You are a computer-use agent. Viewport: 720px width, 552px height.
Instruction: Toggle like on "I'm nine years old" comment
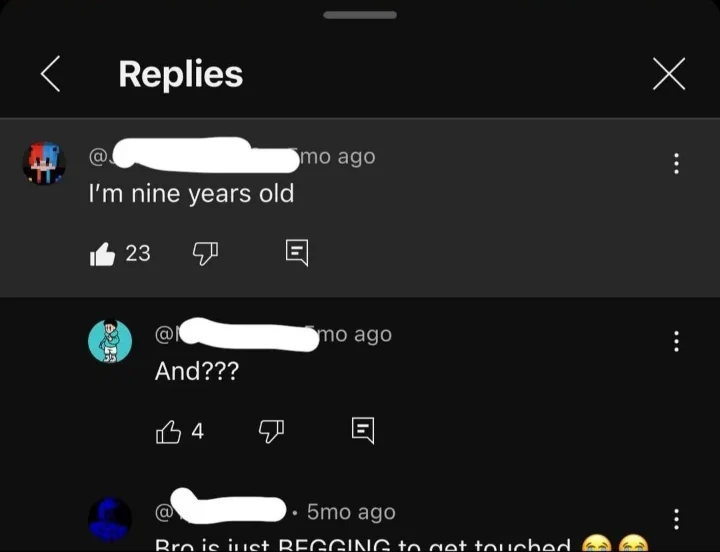102,254
